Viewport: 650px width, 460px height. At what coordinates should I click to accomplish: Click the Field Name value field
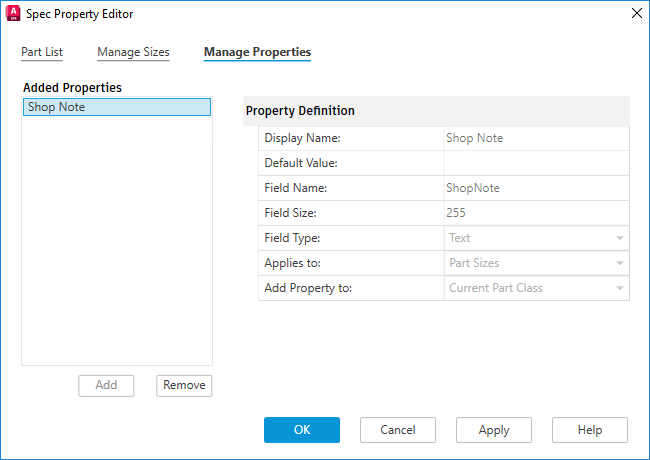pyautogui.click(x=536, y=188)
